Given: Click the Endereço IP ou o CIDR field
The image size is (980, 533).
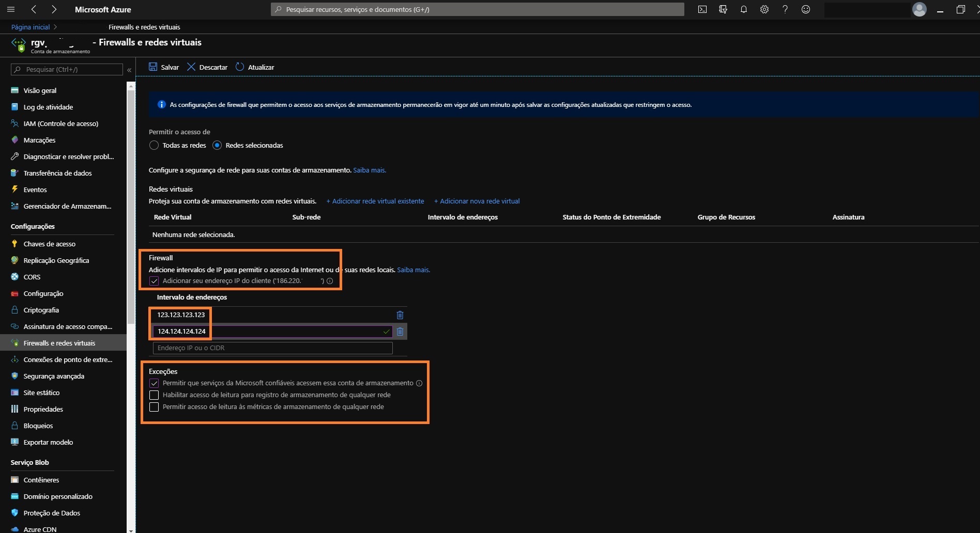Looking at the screenshot, I should click(273, 348).
